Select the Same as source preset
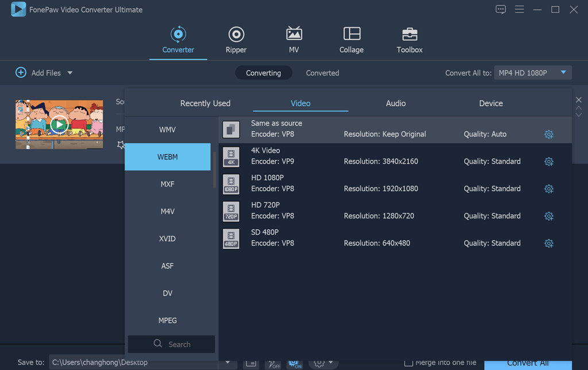This screenshot has height=370, width=588. pyautogui.click(x=395, y=130)
